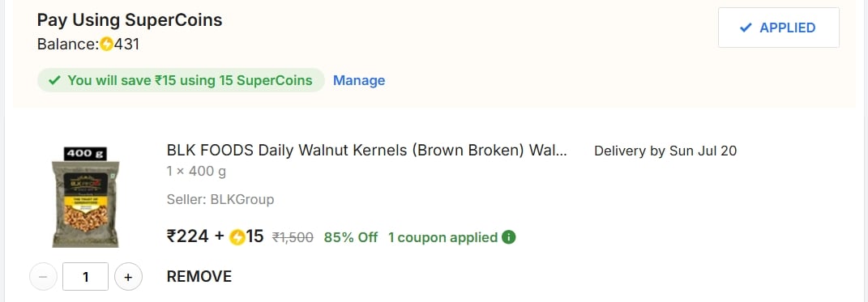
Task: Click the blue checkmark inside APPLIED button
Action: click(x=746, y=28)
